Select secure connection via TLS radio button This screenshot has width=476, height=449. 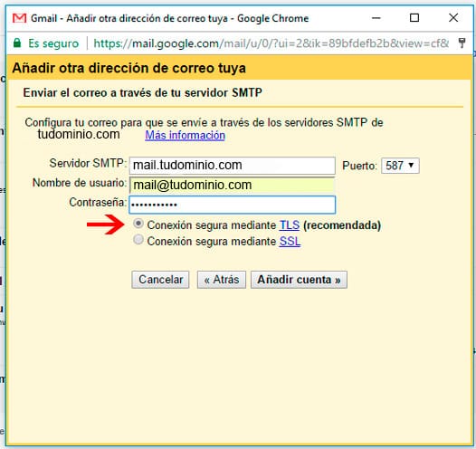138,224
